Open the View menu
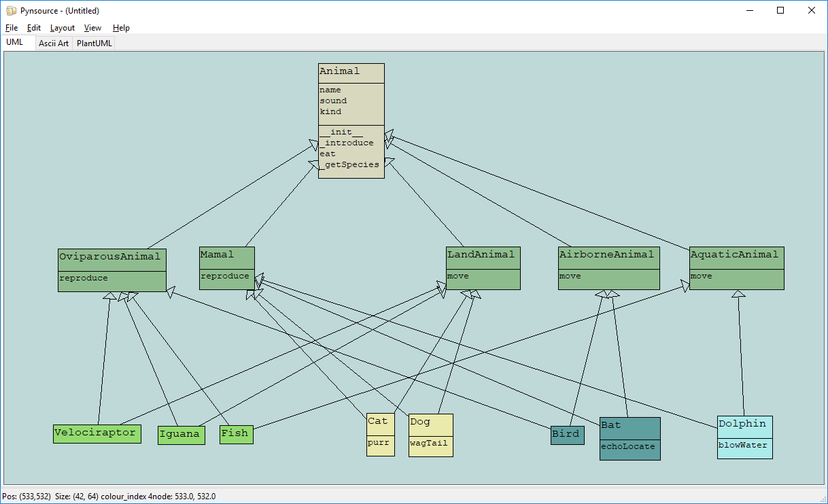 92,28
